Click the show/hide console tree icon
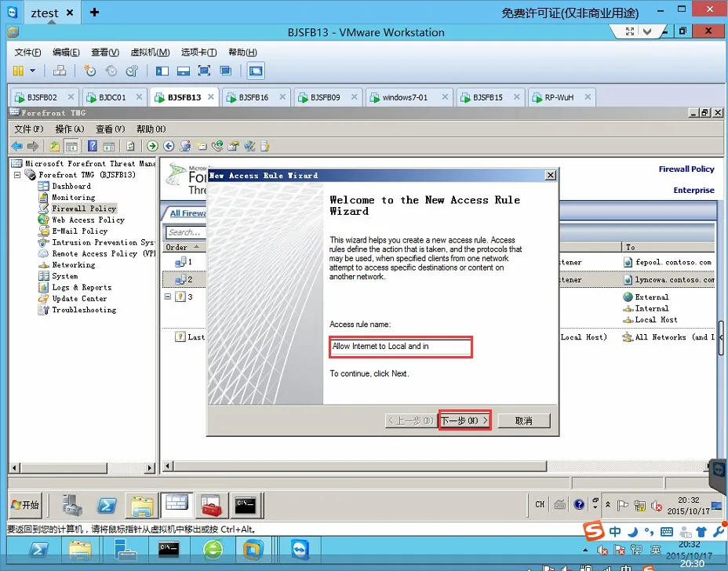Screen dimensions: 728x571 (x=71, y=146)
